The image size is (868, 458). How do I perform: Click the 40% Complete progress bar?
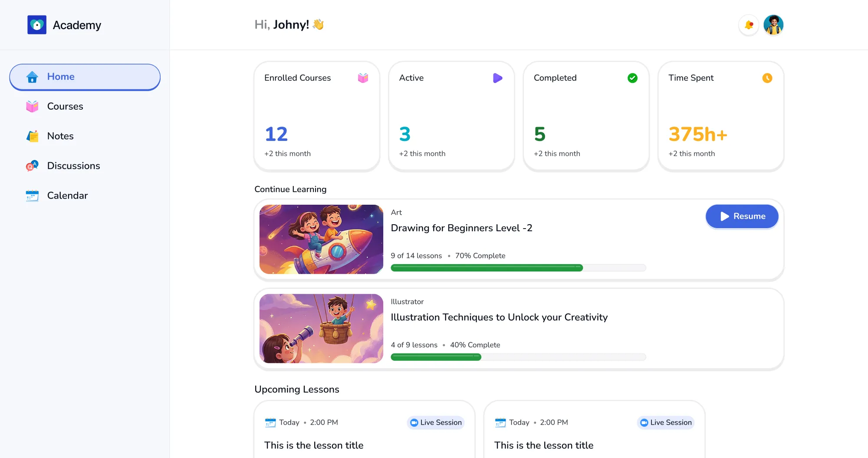pyautogui.click(x=518, y=357)
